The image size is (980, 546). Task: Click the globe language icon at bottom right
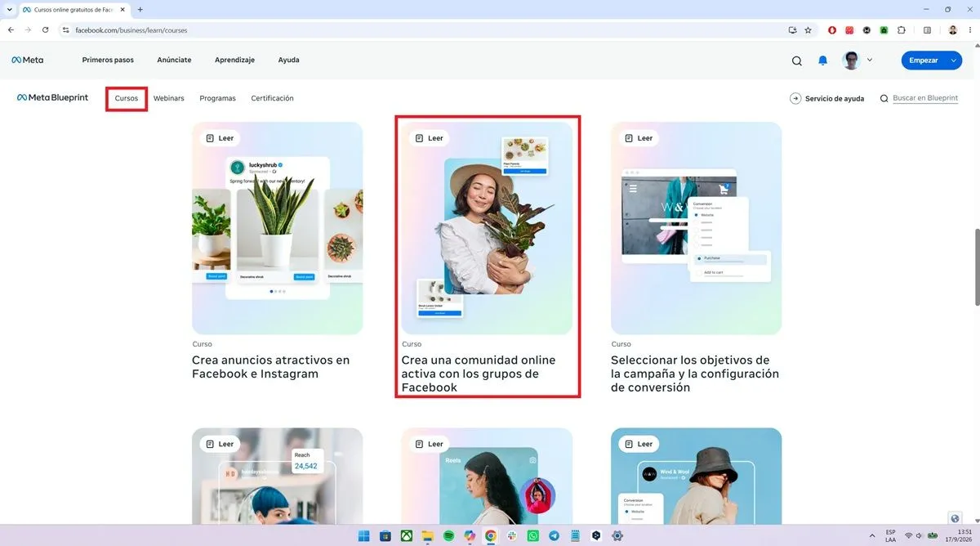click(x=955, y=518)
